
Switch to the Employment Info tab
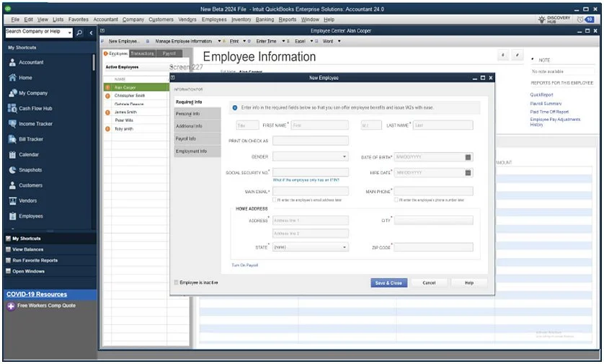point(197,151)
